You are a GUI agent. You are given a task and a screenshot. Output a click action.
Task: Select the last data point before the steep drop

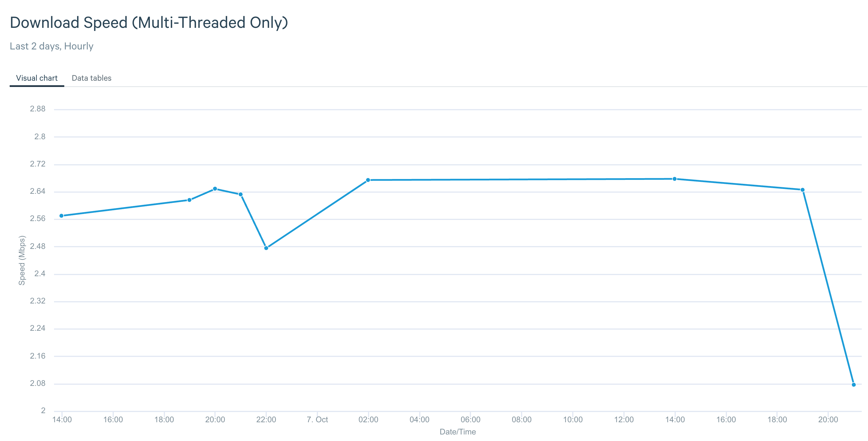[802, 190]
